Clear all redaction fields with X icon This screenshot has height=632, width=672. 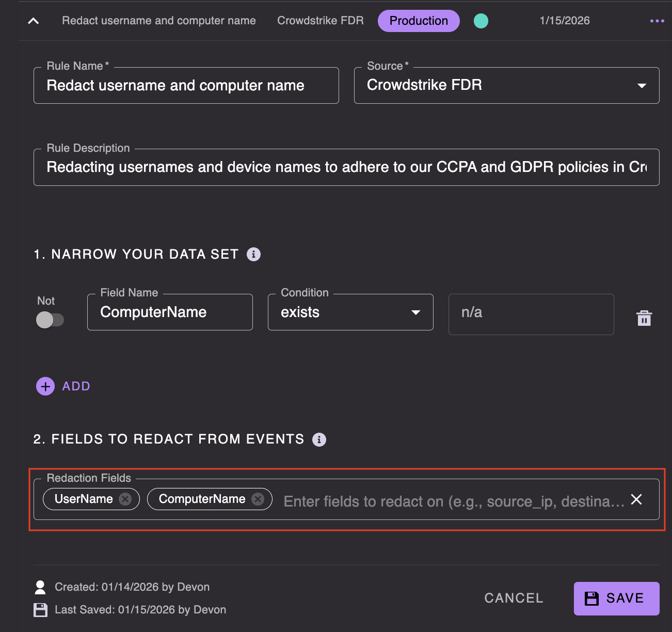(x=636, y=499)
